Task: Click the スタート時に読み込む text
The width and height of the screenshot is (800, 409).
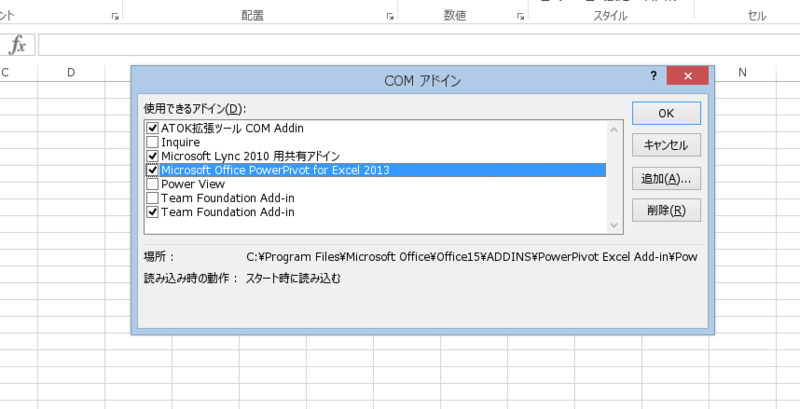Action: pyautogui.click(x=293, y=279)
